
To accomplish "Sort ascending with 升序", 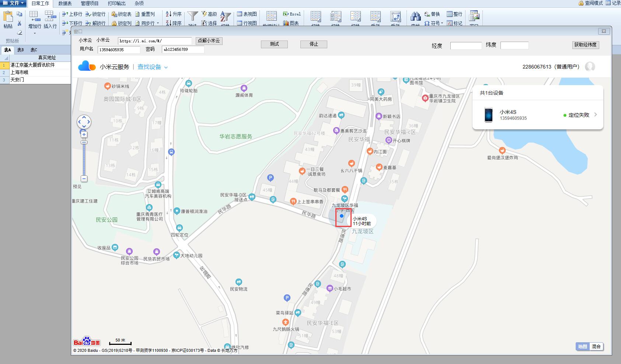I will 174,14.
